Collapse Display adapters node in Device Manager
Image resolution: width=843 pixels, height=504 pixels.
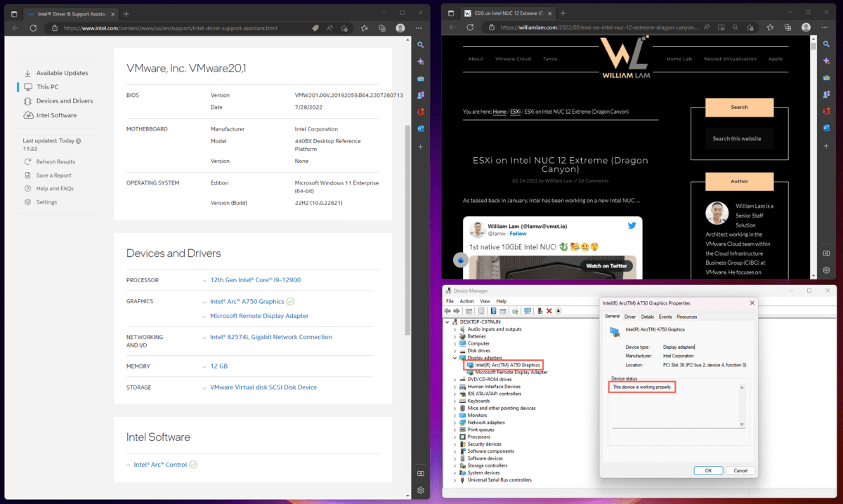[x=455, y=357]
